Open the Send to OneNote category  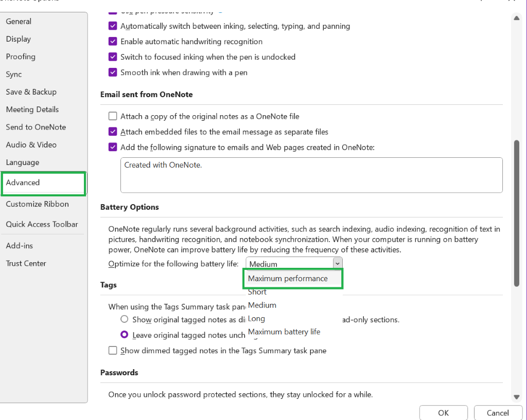[36, 127]
